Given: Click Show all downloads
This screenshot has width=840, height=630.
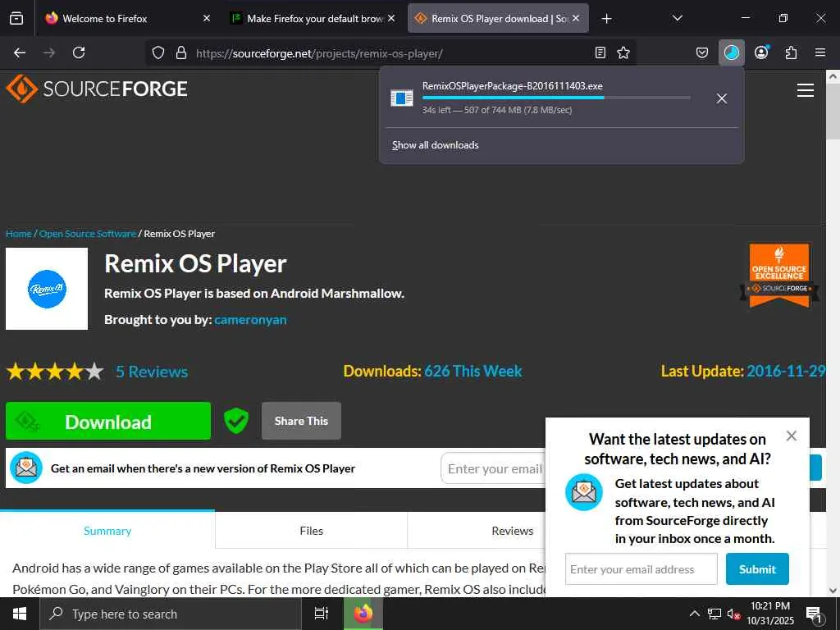Looking at the screenshot, I should [435, 145].
